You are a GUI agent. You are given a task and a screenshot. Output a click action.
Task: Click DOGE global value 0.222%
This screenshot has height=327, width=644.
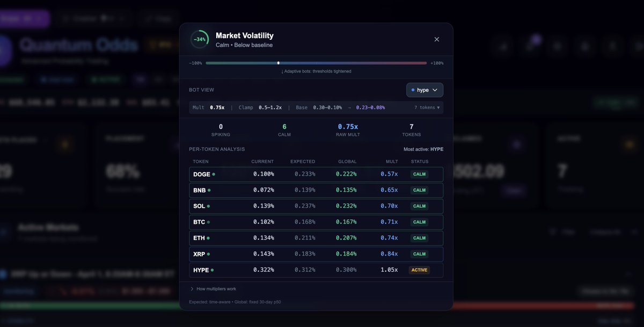pyautogui.click(x=346, y=174)
